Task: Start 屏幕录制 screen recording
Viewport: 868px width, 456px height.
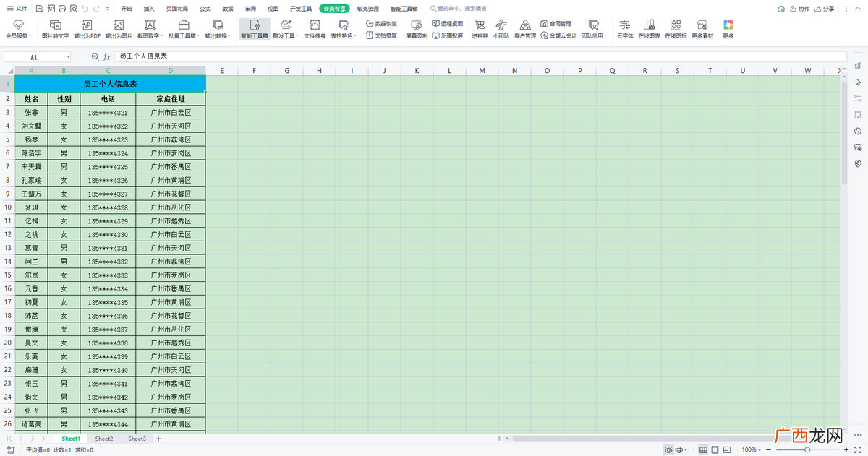Action: click(x=416, y=30)
